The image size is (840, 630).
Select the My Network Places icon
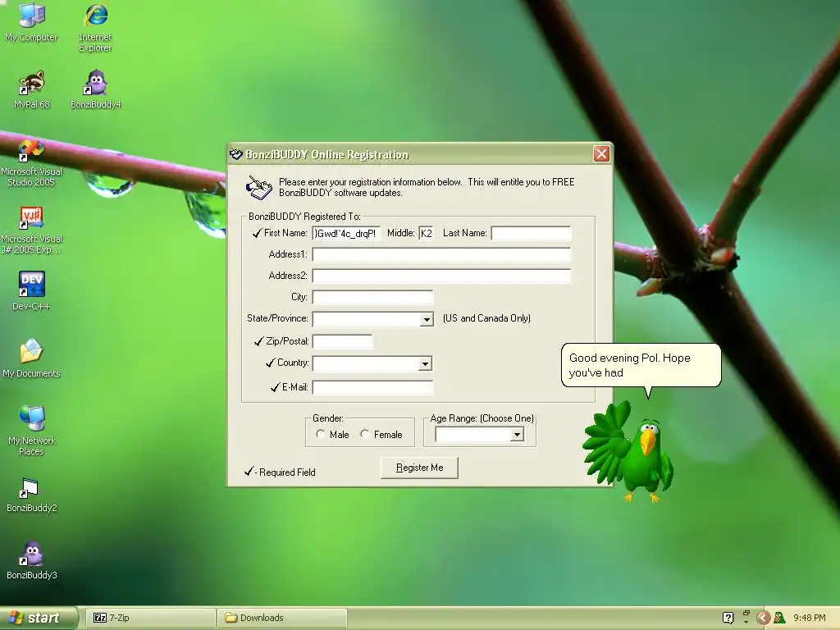31,431
